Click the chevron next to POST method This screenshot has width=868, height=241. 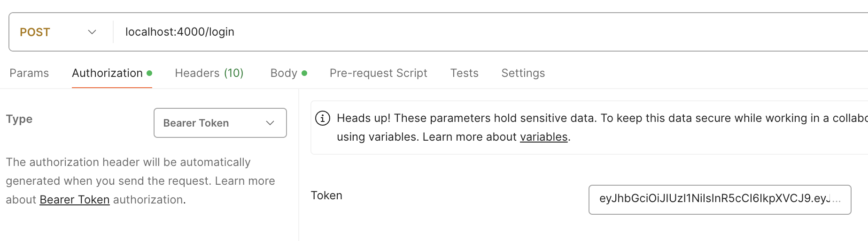pos(92,32)
